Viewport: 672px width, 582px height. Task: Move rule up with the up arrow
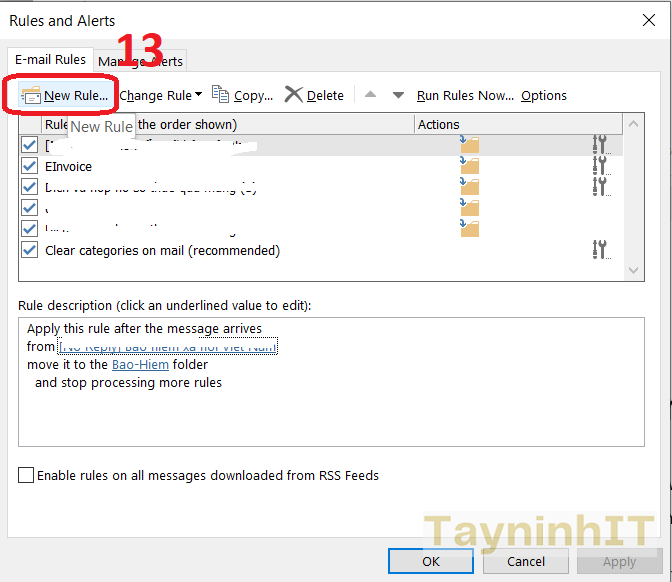(x=370, y=95)
